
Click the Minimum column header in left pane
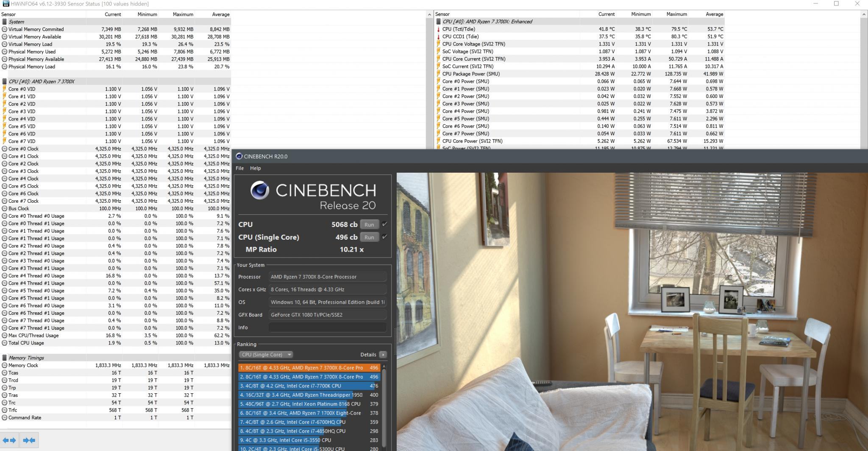(x=147, y=14)
